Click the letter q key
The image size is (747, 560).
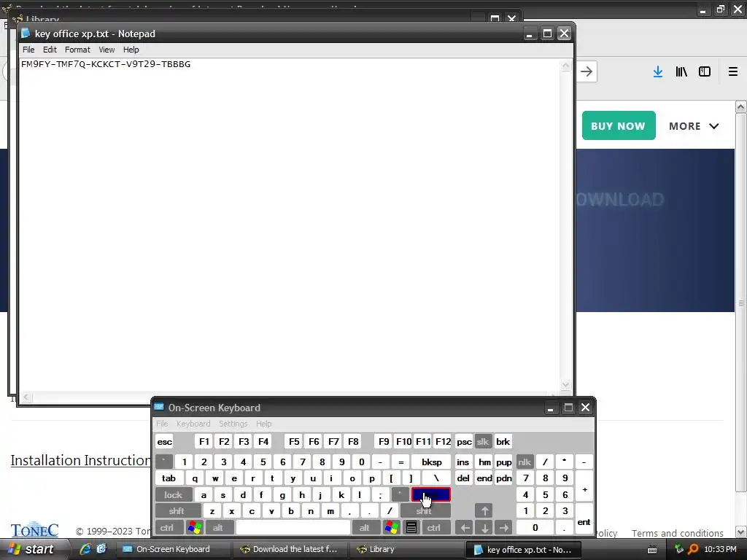pos(195,478)
